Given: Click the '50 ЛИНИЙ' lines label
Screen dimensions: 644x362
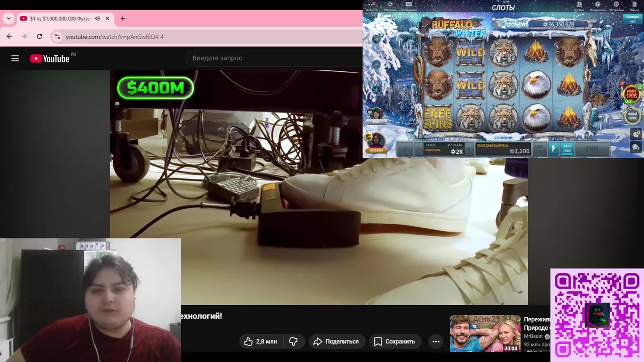Looking at the screenshot, I should click(x=503, y=138).
